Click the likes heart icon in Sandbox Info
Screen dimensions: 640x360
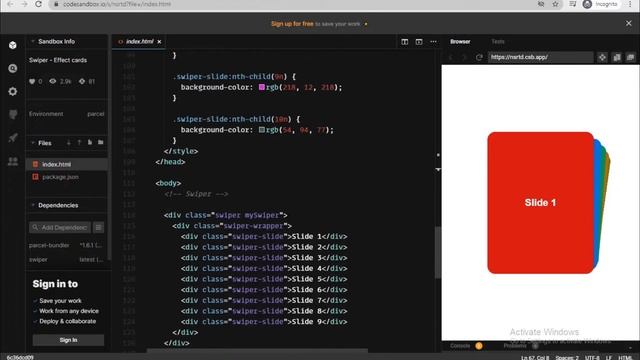coord(32,81)
